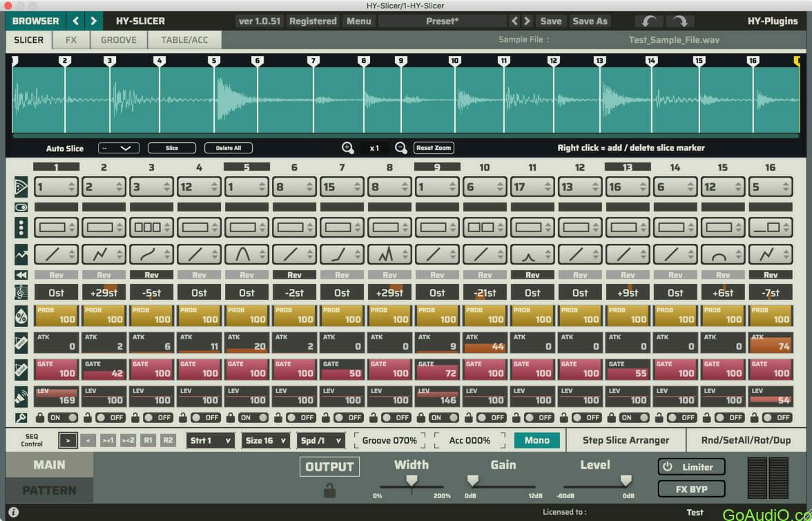This screenshot has height=521, width=812.
Task: Expand the Spd /1 dropdown
Action: point(320,440)
